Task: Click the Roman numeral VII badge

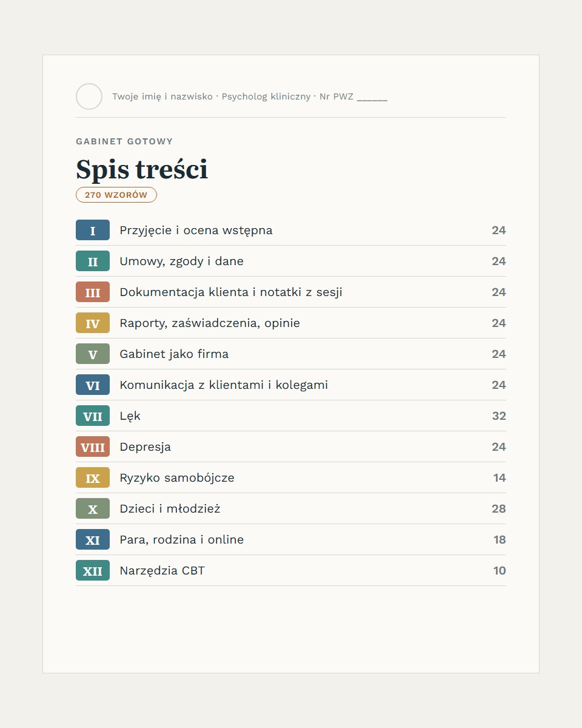Action: coord(93,416)
